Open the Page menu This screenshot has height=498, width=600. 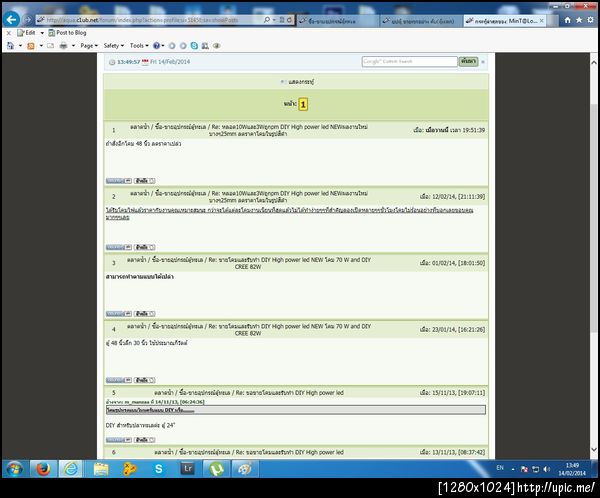(89, 46)
